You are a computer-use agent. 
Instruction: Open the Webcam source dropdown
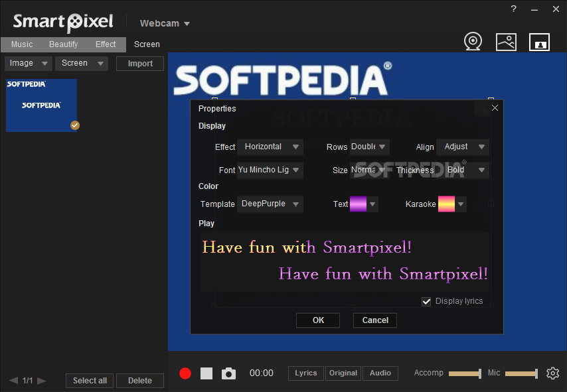click(165, 23)
